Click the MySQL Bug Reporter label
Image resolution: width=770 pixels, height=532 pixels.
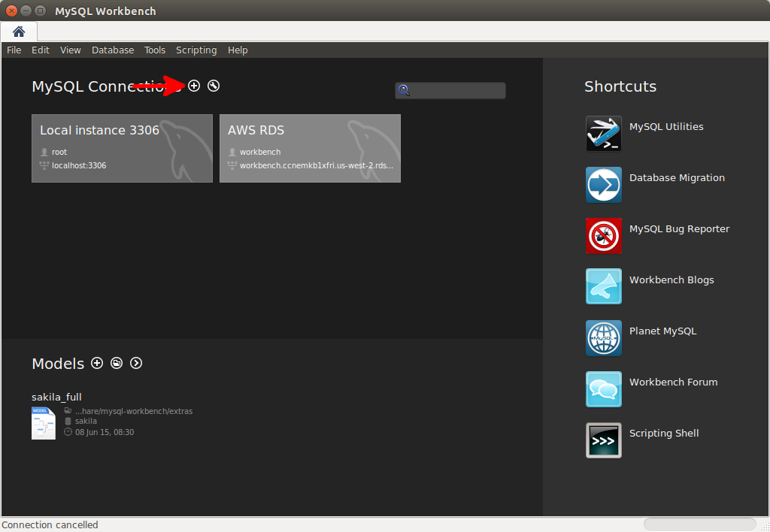tap(680, 228)
